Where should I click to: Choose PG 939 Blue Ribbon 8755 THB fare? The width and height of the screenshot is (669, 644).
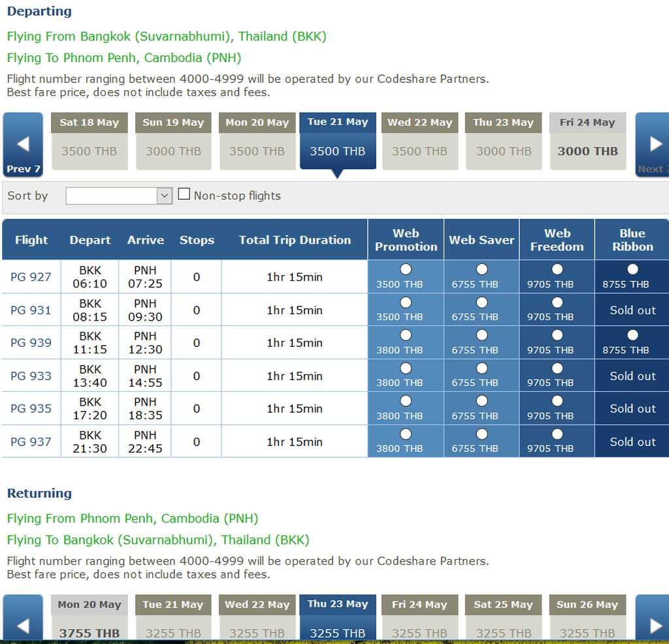coord(632,335)
